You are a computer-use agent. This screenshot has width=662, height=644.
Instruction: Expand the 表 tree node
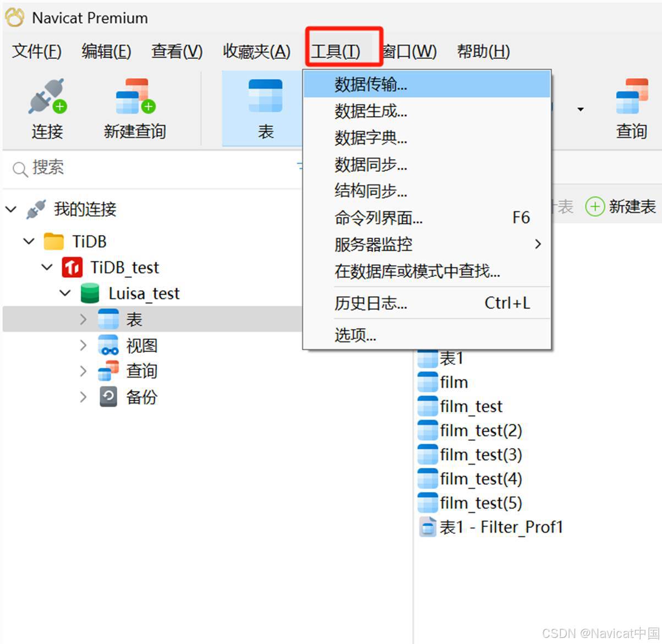(x=83, y=319)
